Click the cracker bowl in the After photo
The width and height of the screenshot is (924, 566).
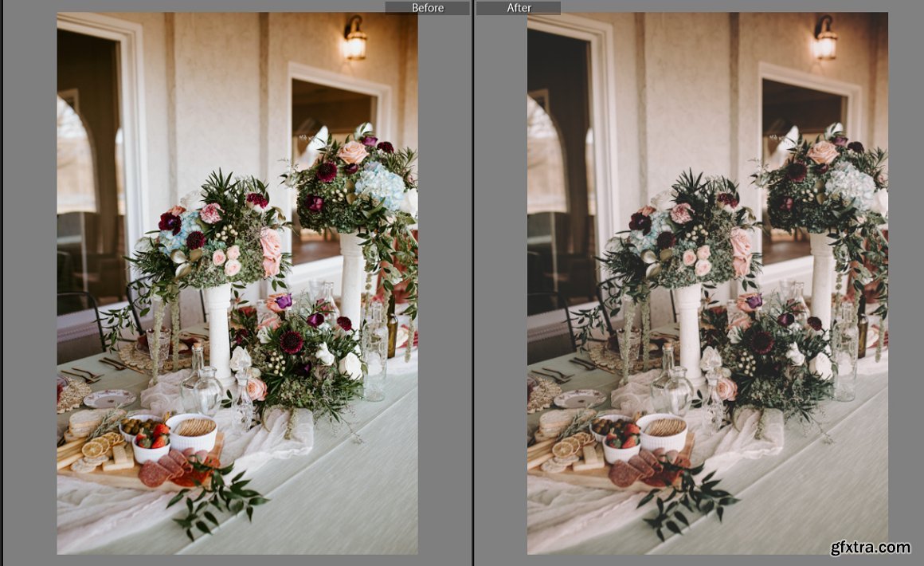[x=662, y=431]
